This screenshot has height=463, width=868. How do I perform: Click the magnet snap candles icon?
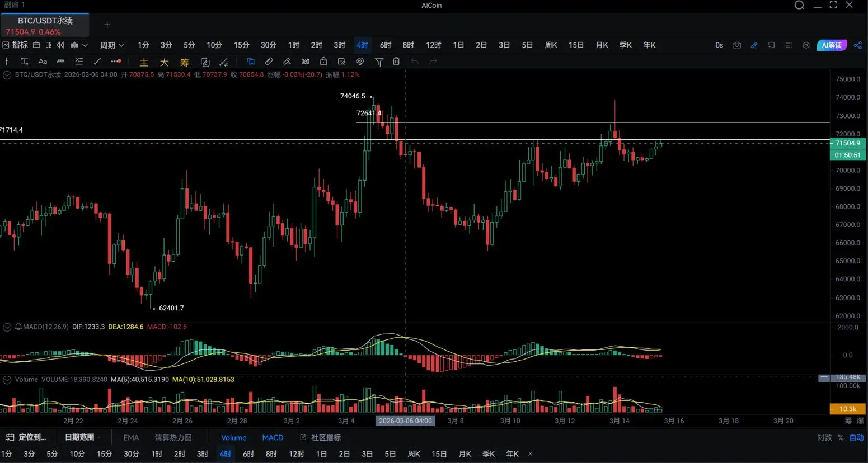pos(305,62)
